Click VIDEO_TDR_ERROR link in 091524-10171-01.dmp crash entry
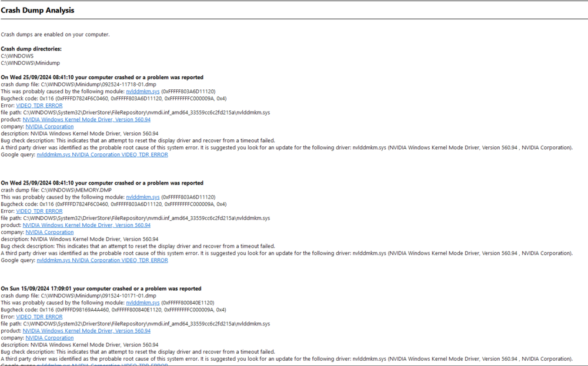This screenshot has width=588, height=366. pyautogui.click(x=39, y=317)
